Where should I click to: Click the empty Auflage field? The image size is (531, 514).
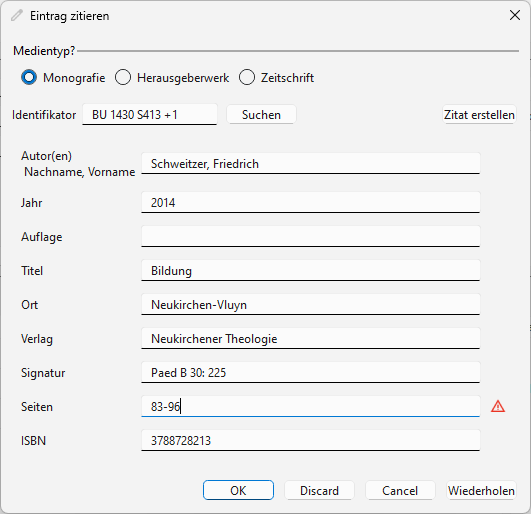click(311, 236)
